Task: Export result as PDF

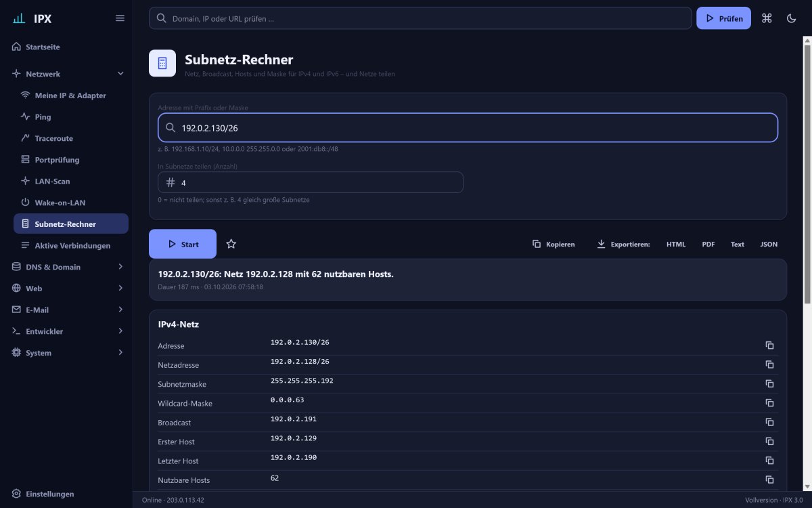Action: point(708,244)
